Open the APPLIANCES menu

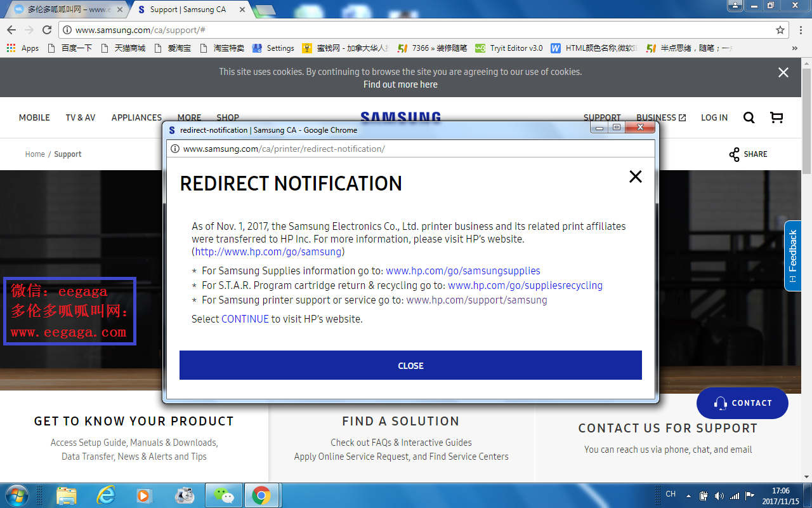(136, 117)
